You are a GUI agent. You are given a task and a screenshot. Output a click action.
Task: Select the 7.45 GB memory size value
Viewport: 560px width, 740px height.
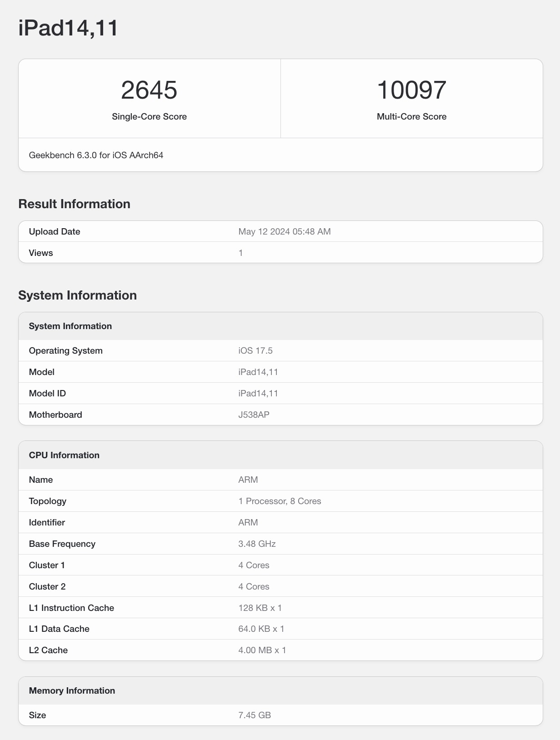tap(254, 715)
